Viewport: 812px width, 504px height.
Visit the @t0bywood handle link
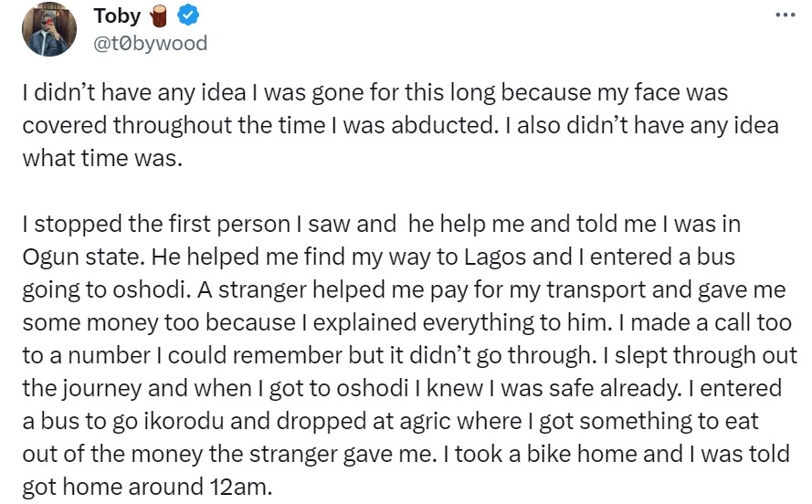click(151, 42)
